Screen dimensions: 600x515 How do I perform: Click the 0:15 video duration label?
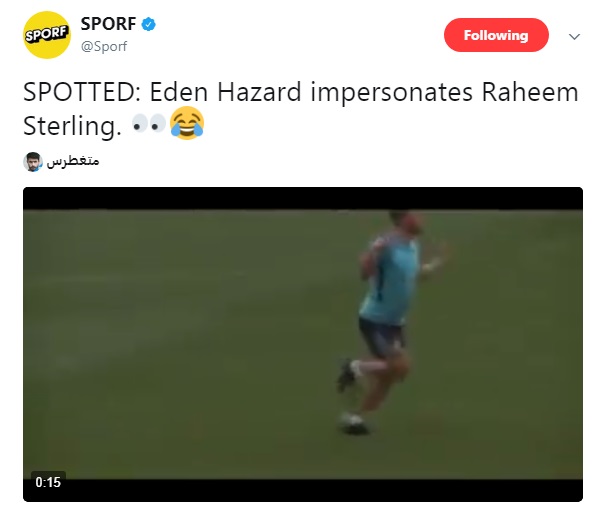(48, 482)
